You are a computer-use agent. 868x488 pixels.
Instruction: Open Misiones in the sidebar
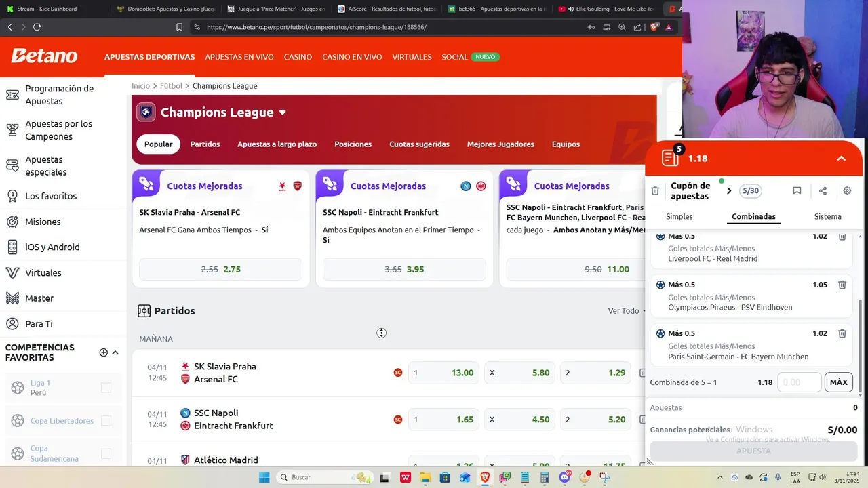(34, 222)
